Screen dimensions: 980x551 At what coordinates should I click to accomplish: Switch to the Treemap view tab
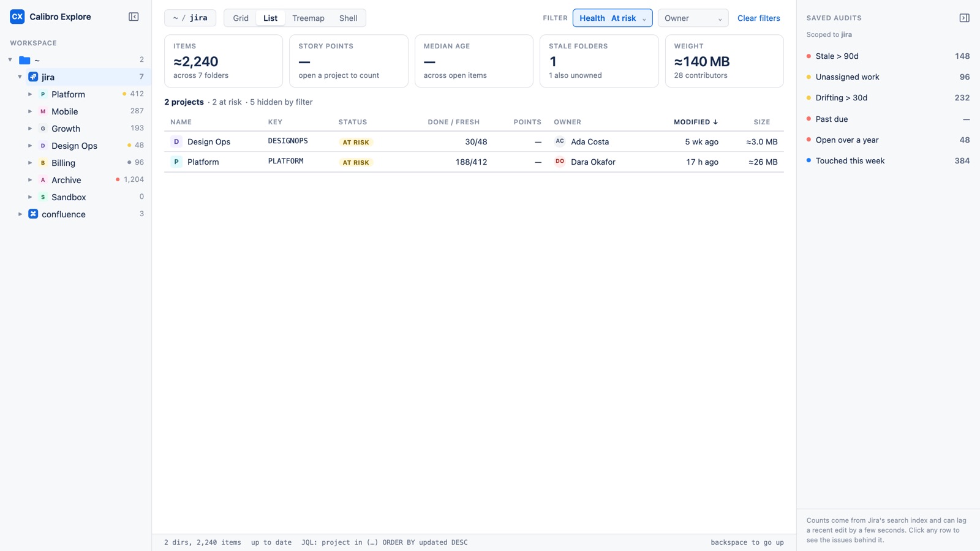[x=308, y=18]
